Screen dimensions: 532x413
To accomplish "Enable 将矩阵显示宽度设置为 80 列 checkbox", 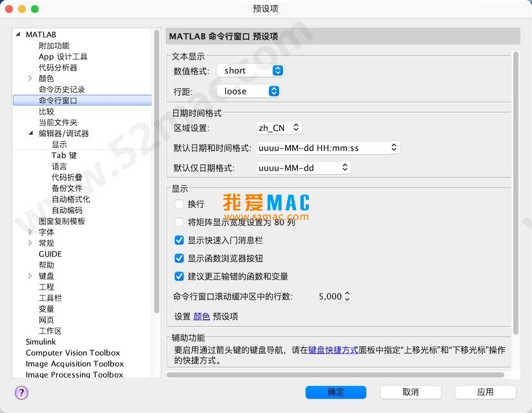I will click(179, 222).
